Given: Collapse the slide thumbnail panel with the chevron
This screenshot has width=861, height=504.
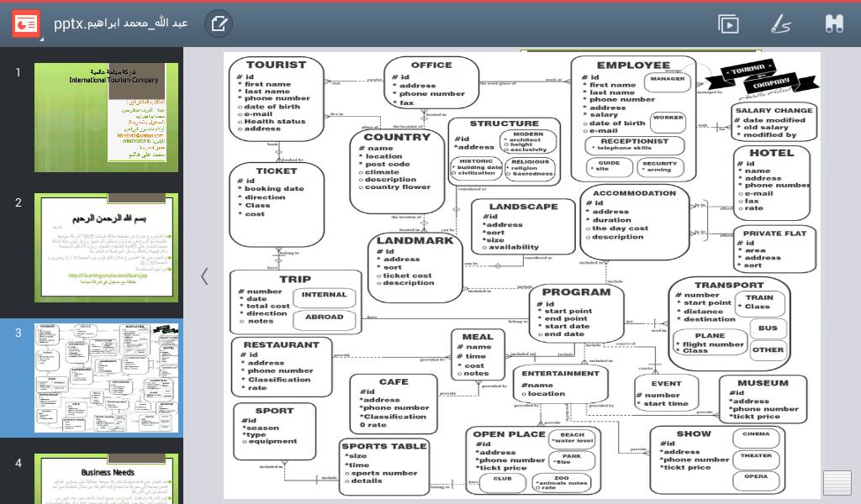Looking at the screenshot, I should [204, 276].
